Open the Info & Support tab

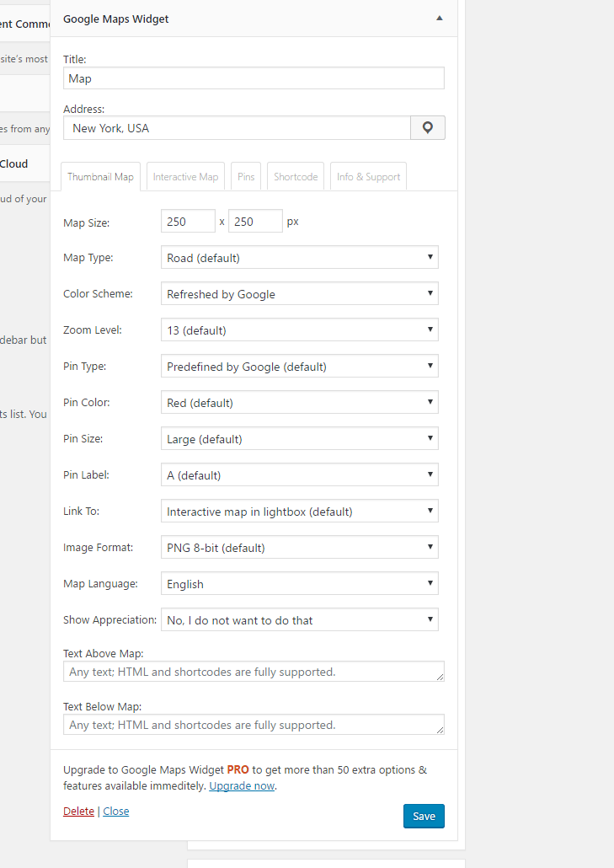point(368,177)
